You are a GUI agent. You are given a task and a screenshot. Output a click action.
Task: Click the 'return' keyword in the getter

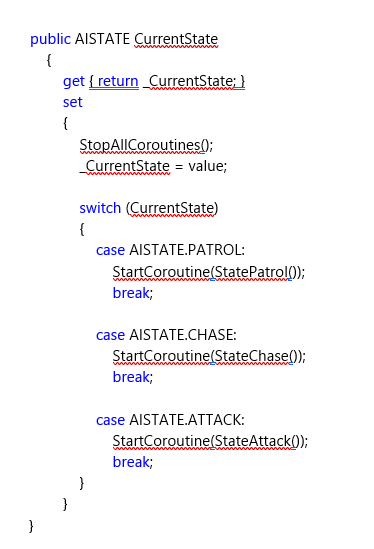(118, 81)
